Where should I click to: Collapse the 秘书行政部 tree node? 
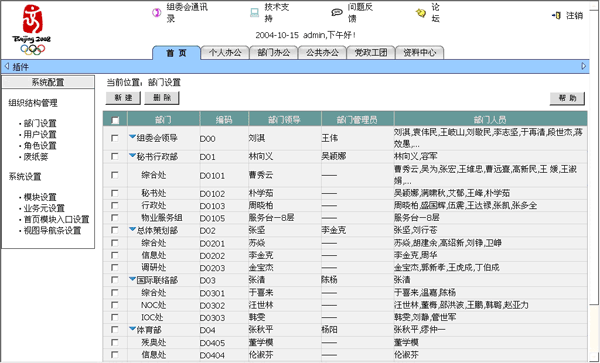coord(132,155)
